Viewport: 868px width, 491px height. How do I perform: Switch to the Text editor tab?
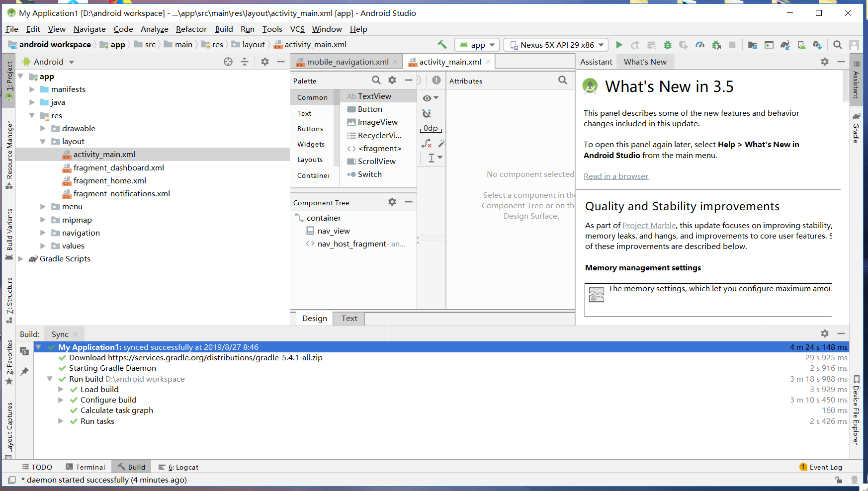pyautogui.click(x=349, y=319)
